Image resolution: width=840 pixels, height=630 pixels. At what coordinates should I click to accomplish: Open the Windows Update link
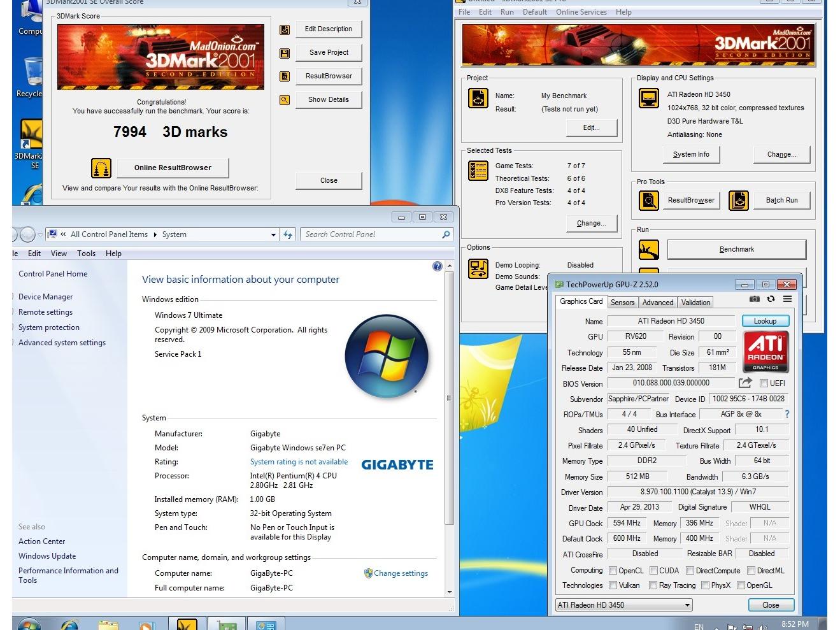(x=47, y=556)
